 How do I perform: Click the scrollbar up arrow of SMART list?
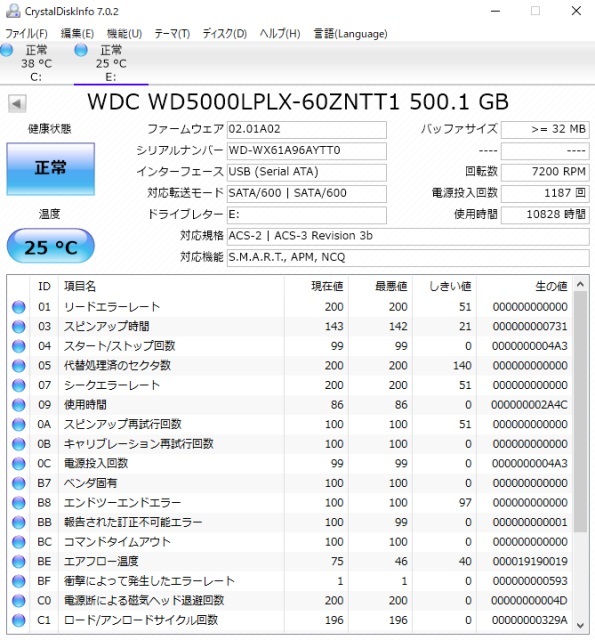tap(581, 284)
